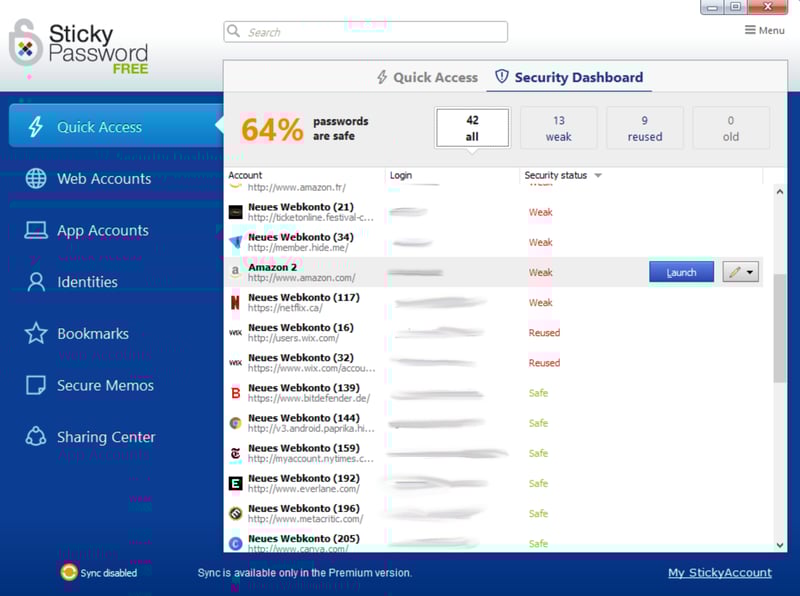The height and width of the screenshot is (596, 800).
Task: Click the Bookmarks star icon
Action: click(36, 333)
